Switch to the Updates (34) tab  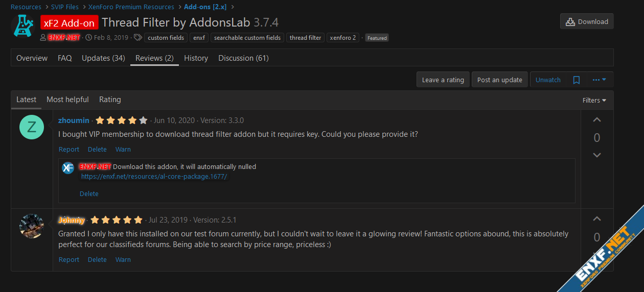(103, 58)
